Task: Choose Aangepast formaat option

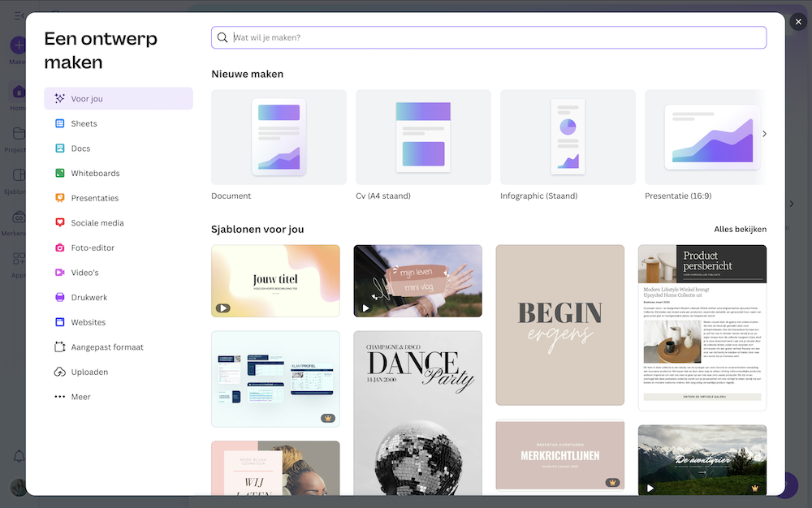Action: 106,347
